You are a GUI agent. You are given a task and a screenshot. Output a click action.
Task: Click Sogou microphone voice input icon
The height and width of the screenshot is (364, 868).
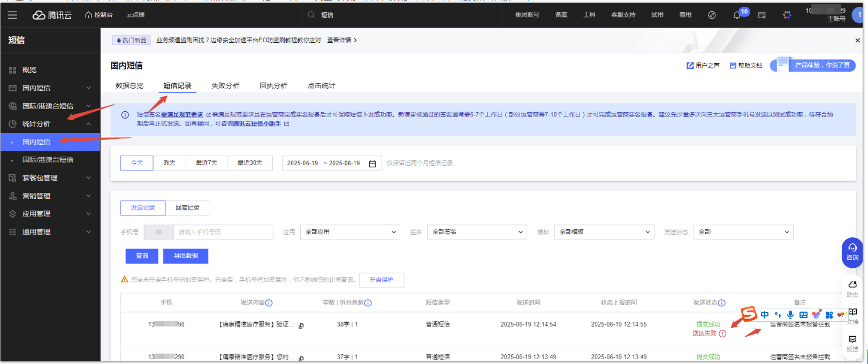(x=790, y=315)
